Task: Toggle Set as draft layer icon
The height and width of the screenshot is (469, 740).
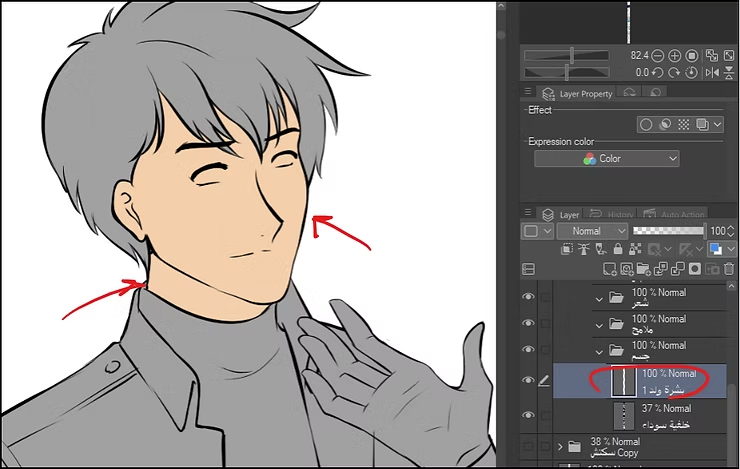Action: tap(601, 249)
